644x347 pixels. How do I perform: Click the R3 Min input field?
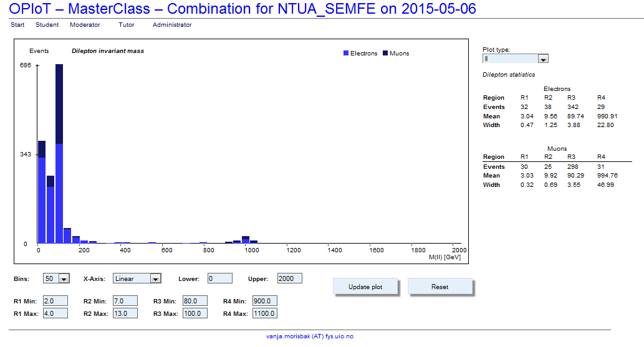195,301
